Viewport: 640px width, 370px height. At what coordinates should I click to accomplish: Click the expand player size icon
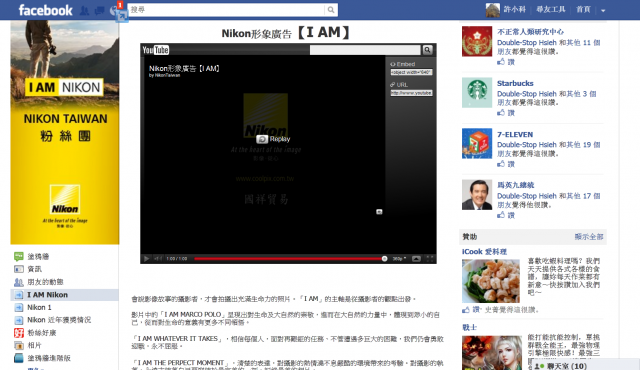(x=416, y=259)
